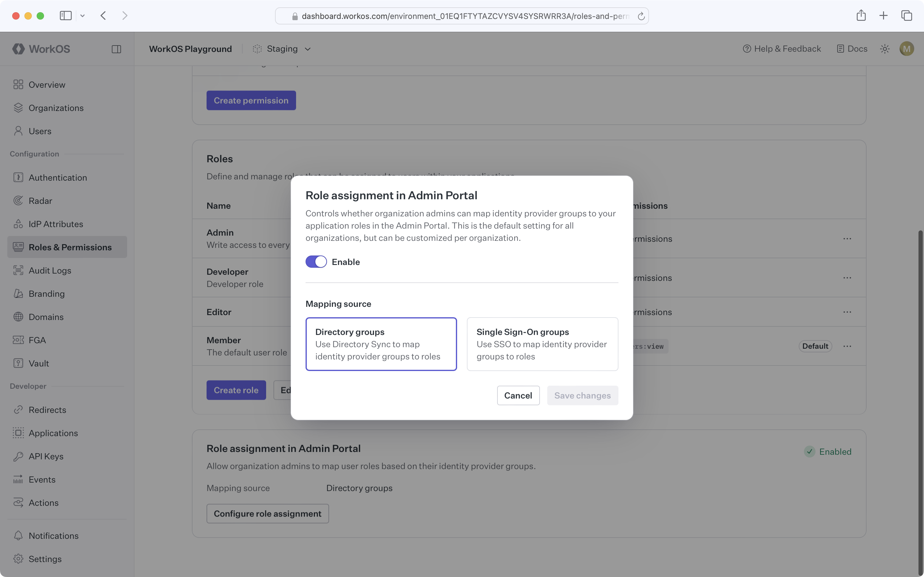Viewport: 924px width, 577px height.
Task: Select the Authentication icon in sidebar
Action: click(x=18, y=177)
